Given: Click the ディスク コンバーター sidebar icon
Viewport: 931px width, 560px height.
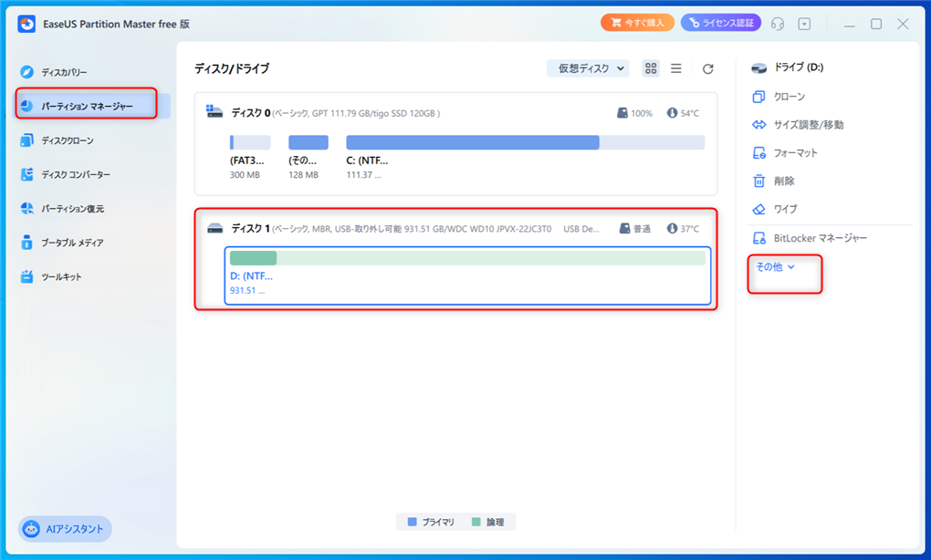Looking at the screenshot, I should click(x=26, y=174).
